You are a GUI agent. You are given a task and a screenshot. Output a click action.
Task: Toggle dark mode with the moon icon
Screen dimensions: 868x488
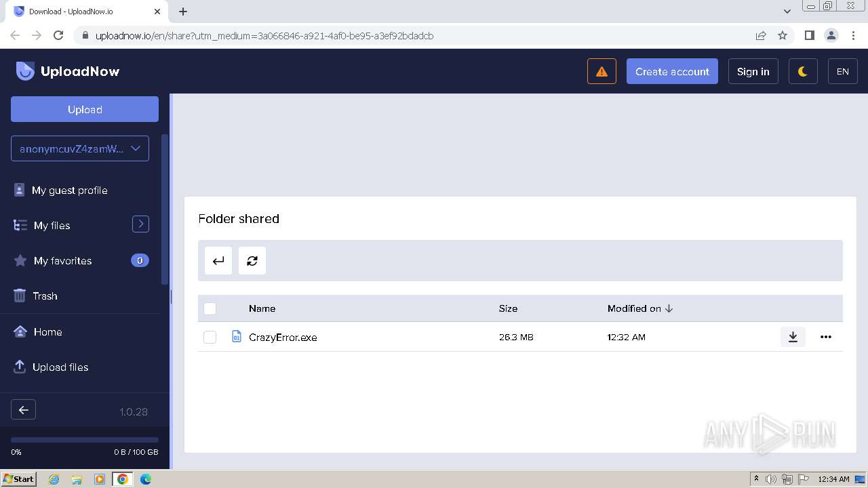point(803,71)
